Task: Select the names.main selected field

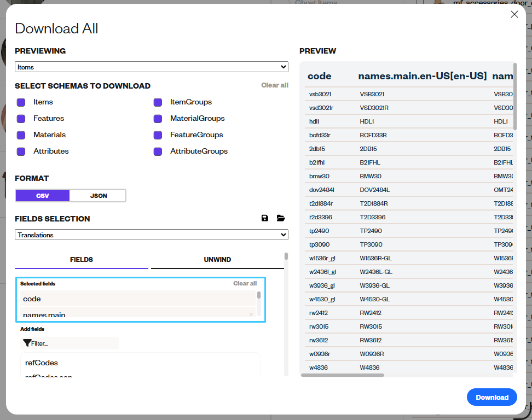Action: pos(137,313)
